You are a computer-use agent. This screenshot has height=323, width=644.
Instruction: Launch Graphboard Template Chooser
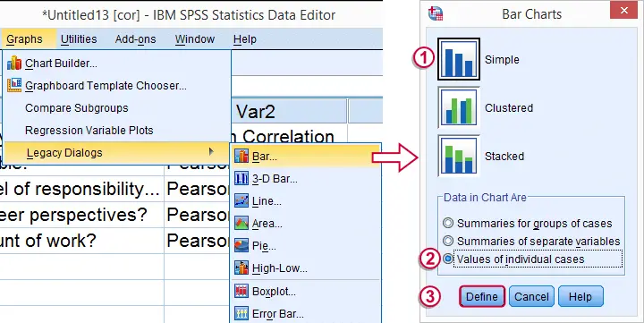coord(106,86)
